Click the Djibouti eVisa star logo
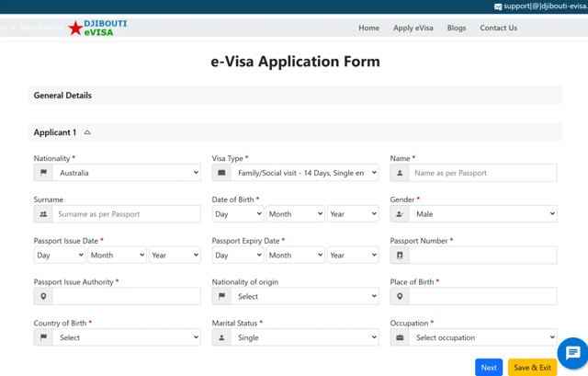Image resolution: width=588 pixels, height=376 pixels. [x=75, y=28]
